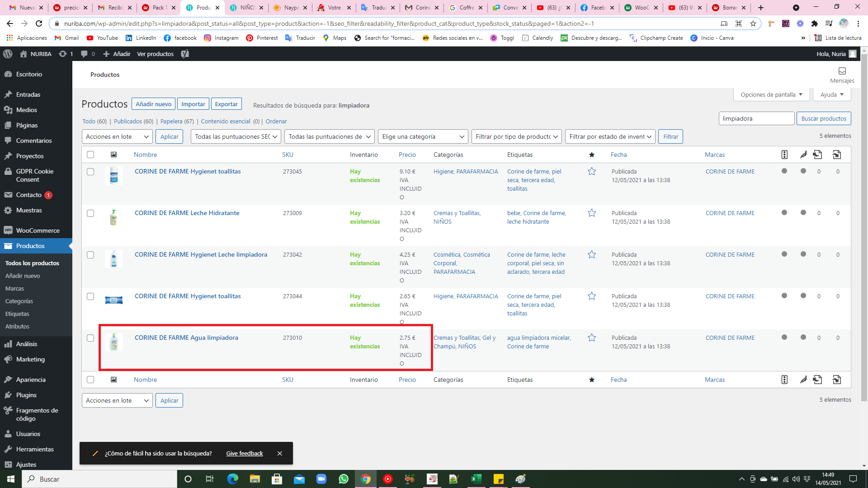Open Marcas submenu item
Screen dimensions: 868x488
(14, 288)
